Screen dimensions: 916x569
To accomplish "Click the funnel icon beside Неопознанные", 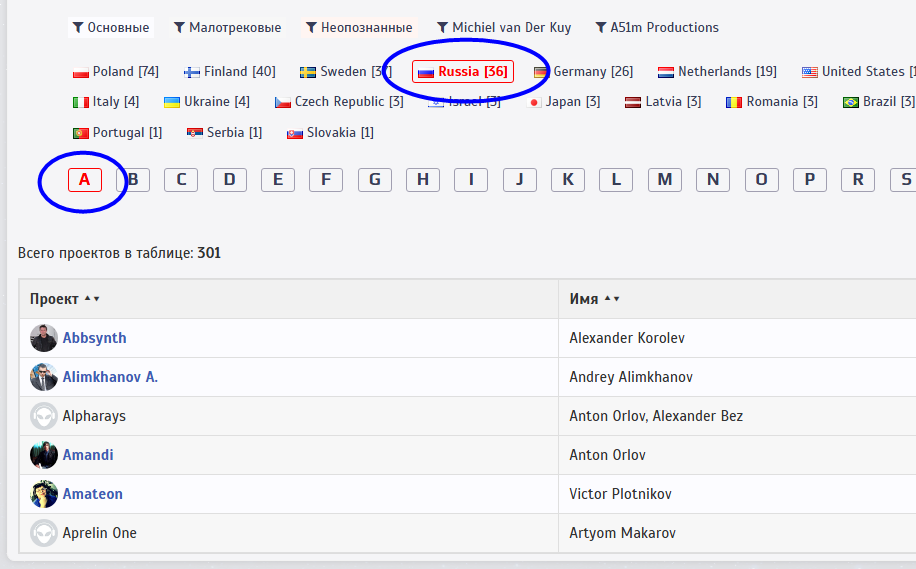I will point(311,27).
